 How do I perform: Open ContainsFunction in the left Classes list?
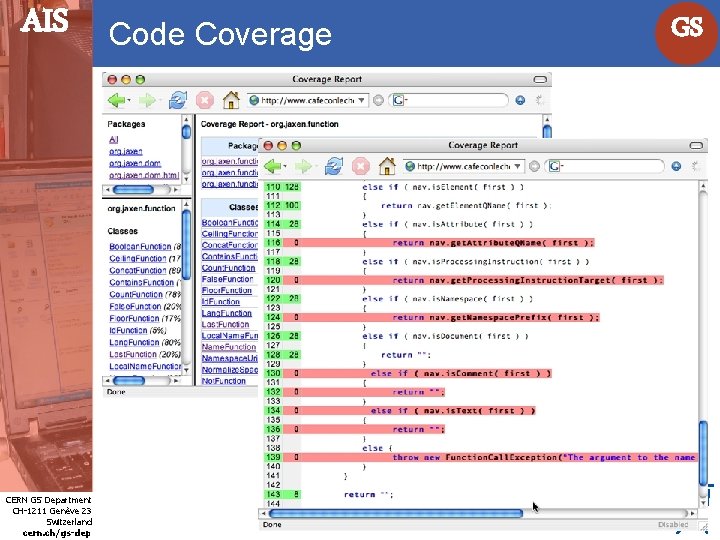click(141, 282)
